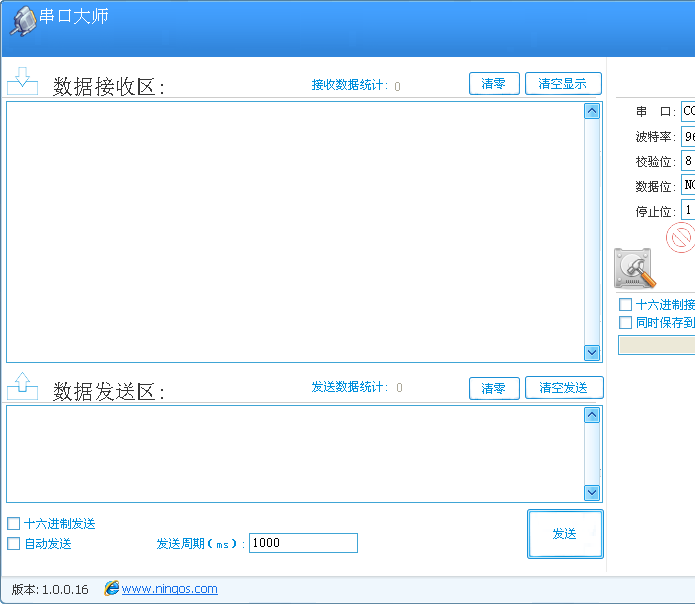The height and width of the screenshot is (604, 695).
Task: Open the www.ningos.com link
Action: pyautogui.click(x=169, y=588)
